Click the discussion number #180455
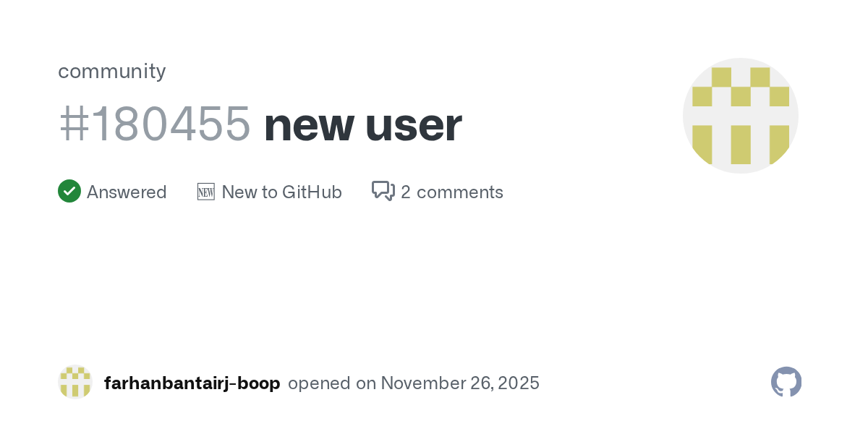This screenshot has width=868, height=434. 155,124
